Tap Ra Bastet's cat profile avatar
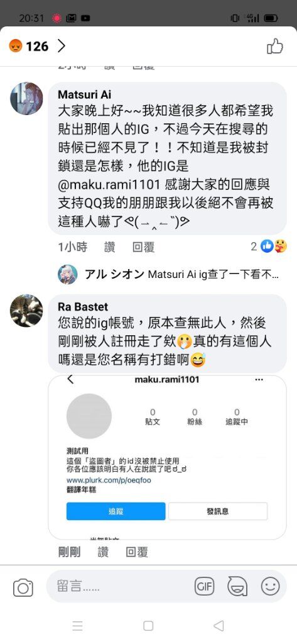The image size is (297, 644). click(26, 311)
